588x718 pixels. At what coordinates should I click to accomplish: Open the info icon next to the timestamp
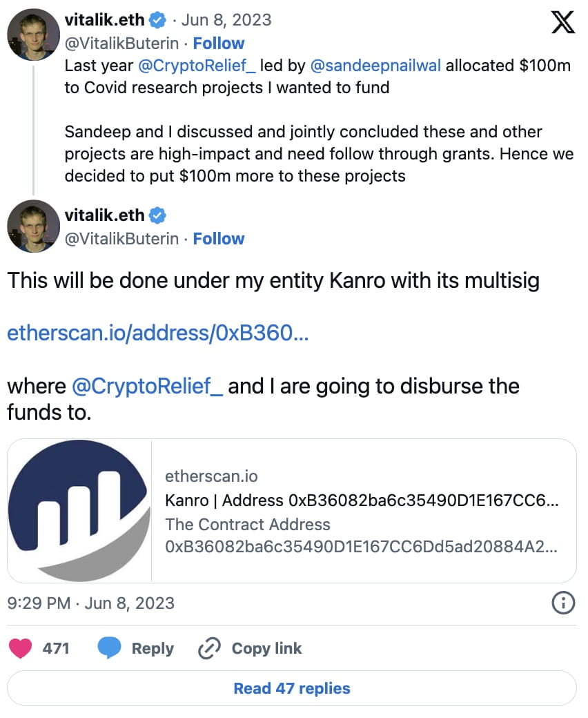coord(565,603)
